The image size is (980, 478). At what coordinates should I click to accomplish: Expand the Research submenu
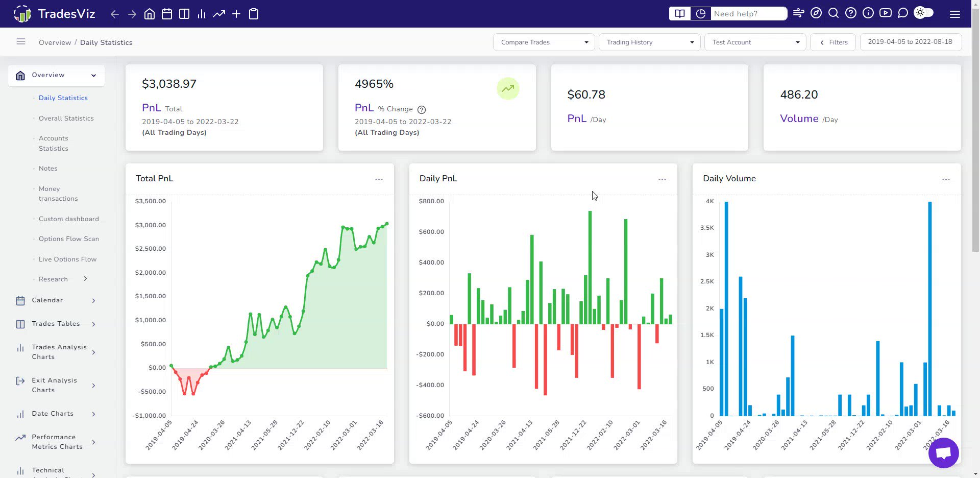tap(63, 279)
